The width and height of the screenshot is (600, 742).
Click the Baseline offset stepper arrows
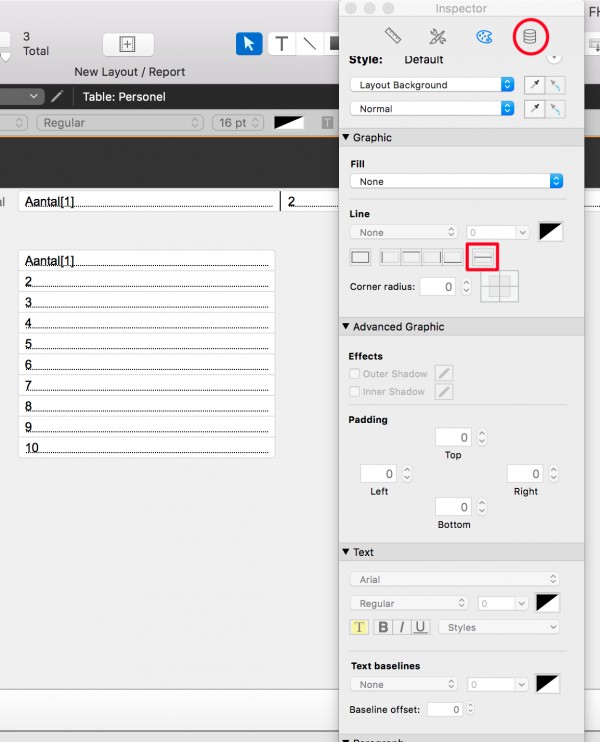point(470,708)
